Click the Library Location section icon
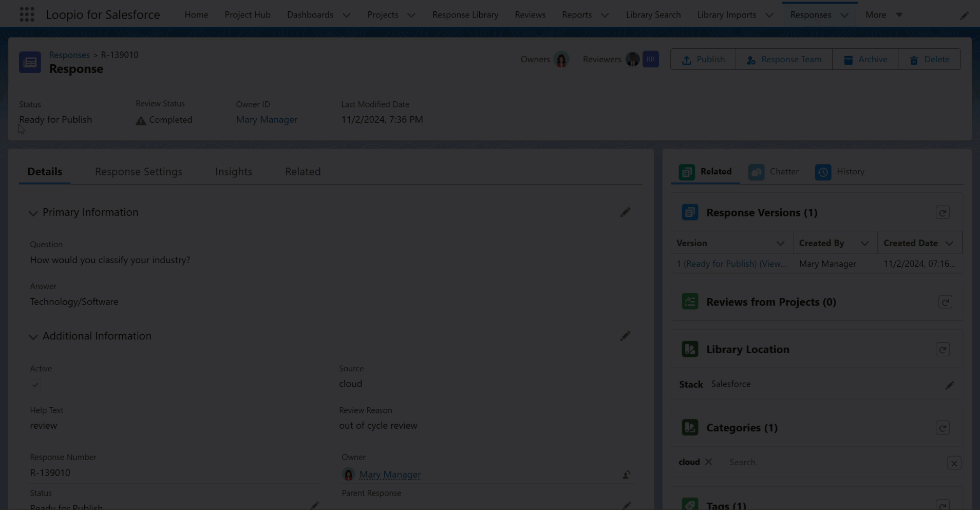The width and height of the screenshot is (980, 510). pyautogui.click(x=690, y=349)
